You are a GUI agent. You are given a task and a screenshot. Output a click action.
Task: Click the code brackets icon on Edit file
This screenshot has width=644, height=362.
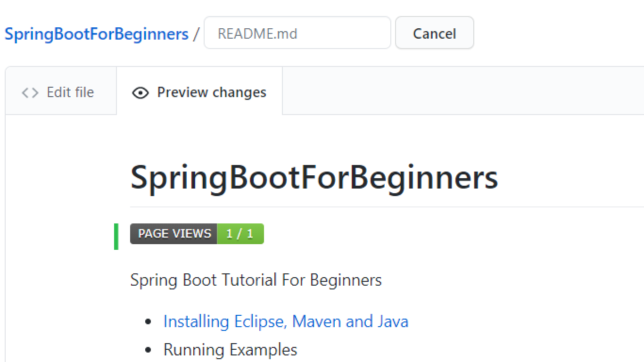30,93
